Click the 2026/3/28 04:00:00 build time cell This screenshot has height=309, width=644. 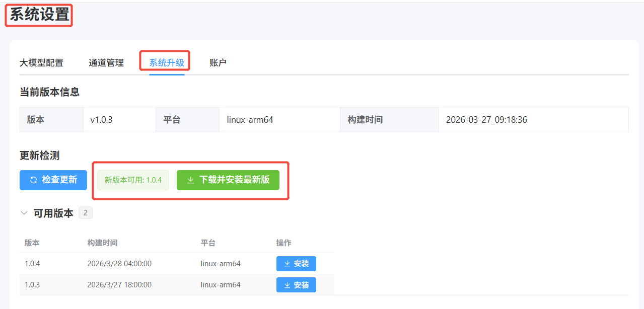[x=119, y=264]
